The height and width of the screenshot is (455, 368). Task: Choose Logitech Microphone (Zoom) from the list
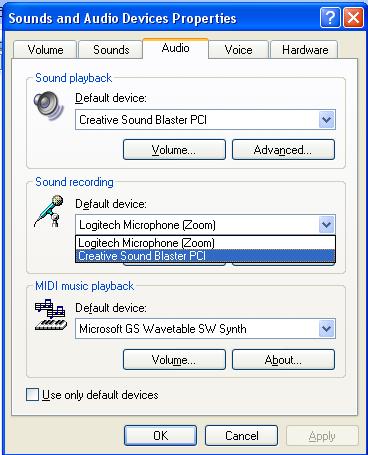tap(205, 243)
